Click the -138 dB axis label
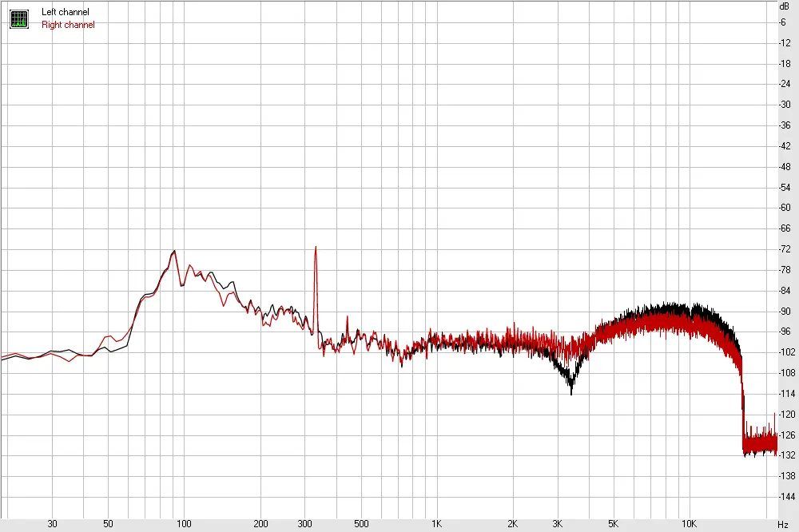 point(787,475)
